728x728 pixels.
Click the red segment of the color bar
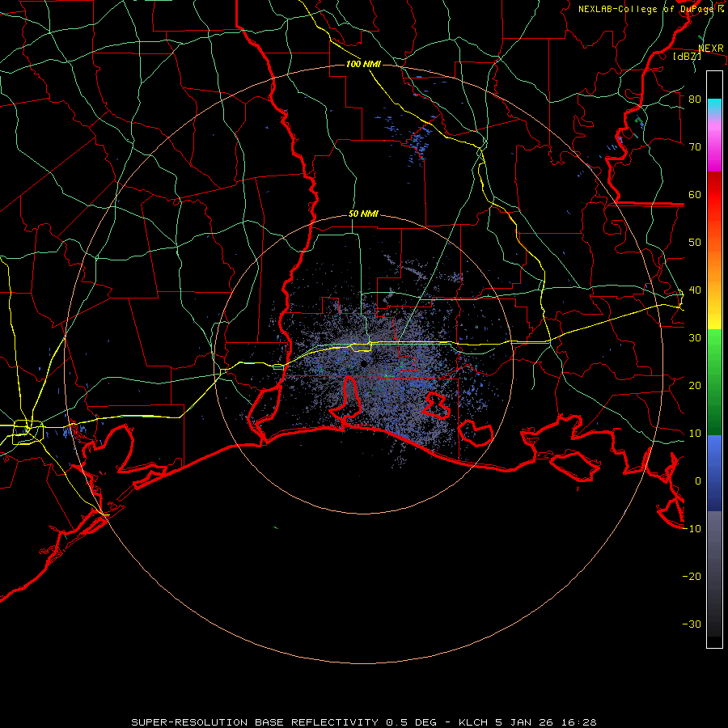714,195
